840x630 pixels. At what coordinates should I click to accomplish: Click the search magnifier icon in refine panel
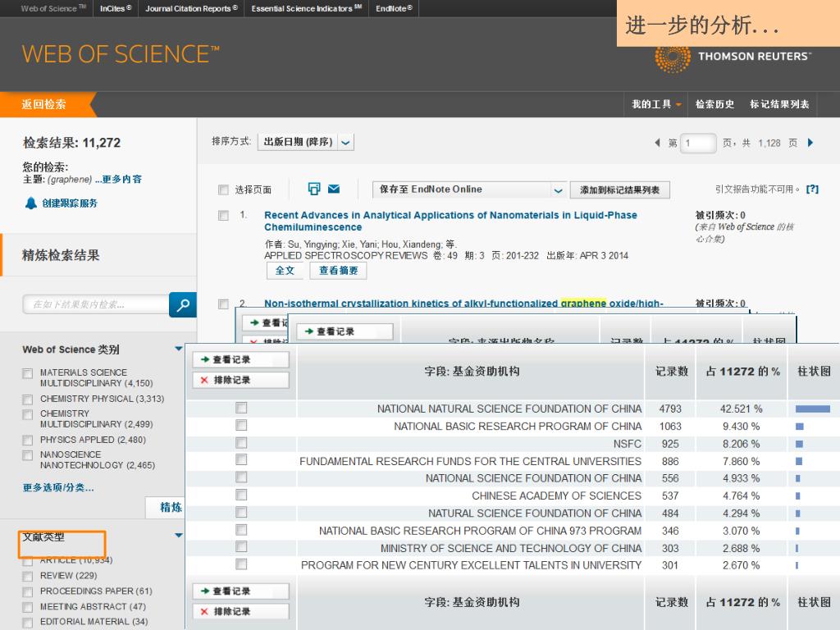[183, 305]
